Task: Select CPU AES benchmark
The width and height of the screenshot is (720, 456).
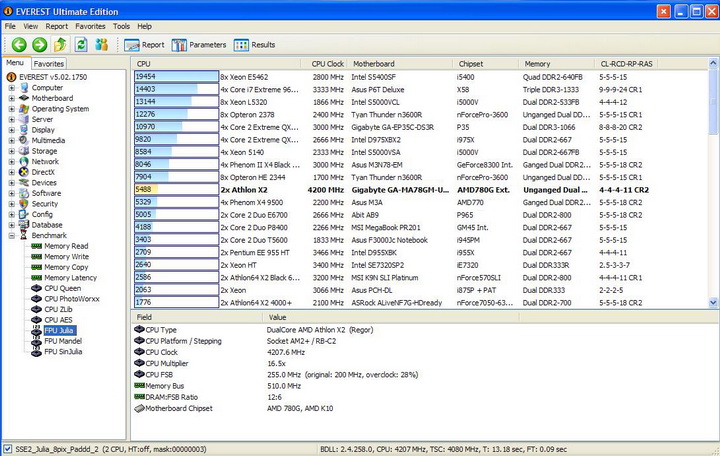Action: pyautogui.click(x=58, y=320)
